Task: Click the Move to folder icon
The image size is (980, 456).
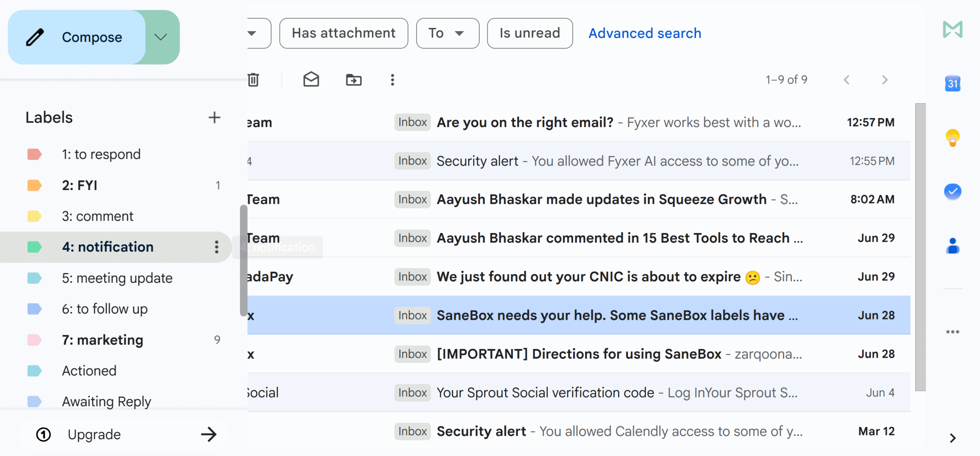Action: click(354, 80)
